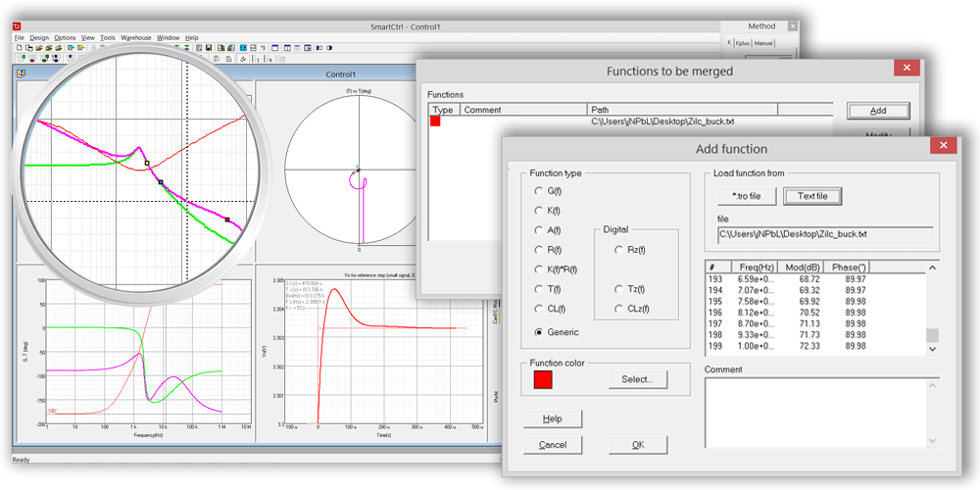Click the first open-folder toolbar icon
Viewport: 980px width, 490px height.
[38, 47]
